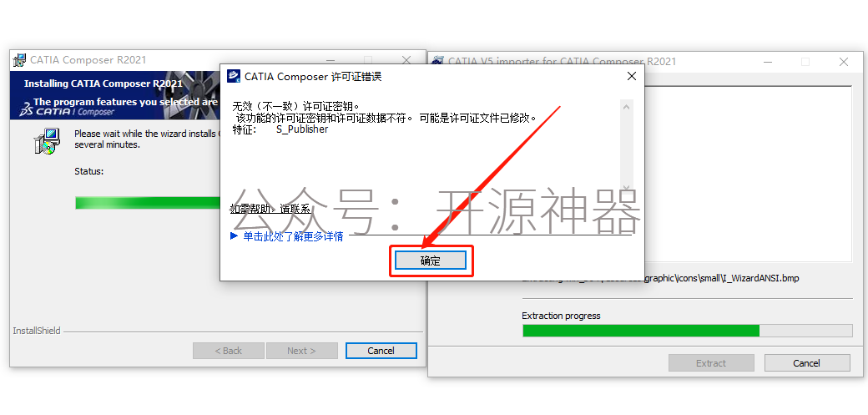Click the computer-and-disc setup icon

pyautogui.click(x=46, y=141)
